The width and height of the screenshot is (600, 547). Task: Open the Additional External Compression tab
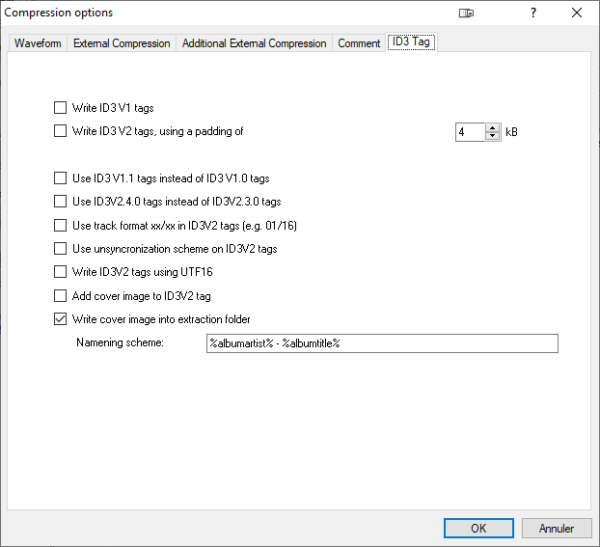pyautogui.click(x=254, y=43)
